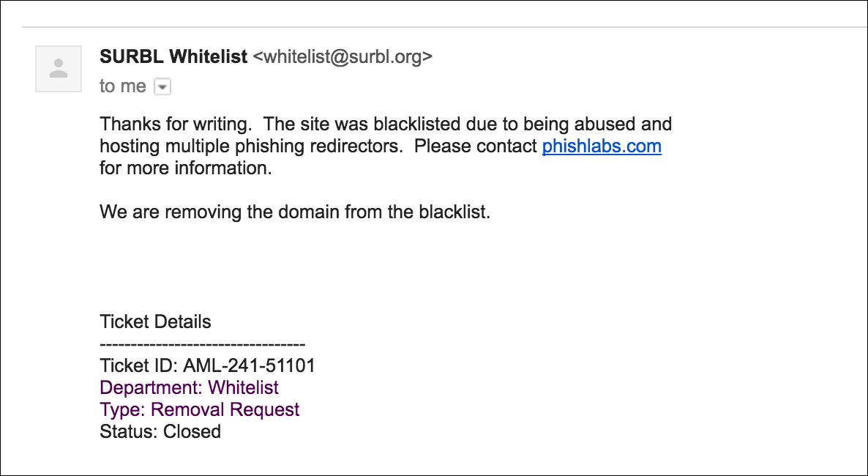The height and width of the screenshot is (476, 868).
Task: Click the sender's profile avatar icon
Action: pos(59,69)
